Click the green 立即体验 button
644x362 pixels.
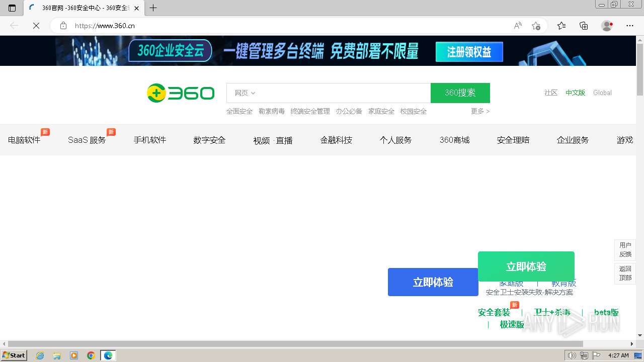[526, 266]
